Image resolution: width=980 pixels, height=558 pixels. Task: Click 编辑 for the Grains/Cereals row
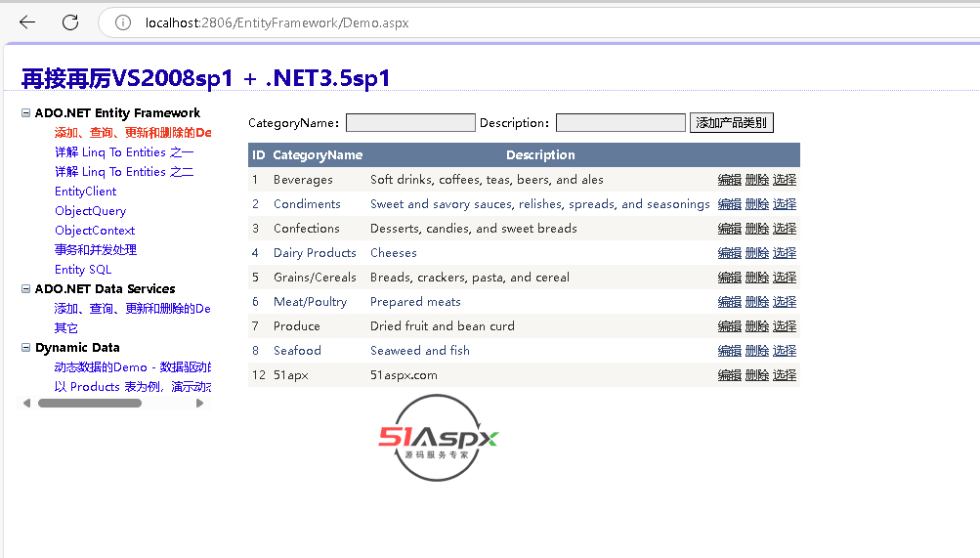pyautogui.click(x=729, y=278)
